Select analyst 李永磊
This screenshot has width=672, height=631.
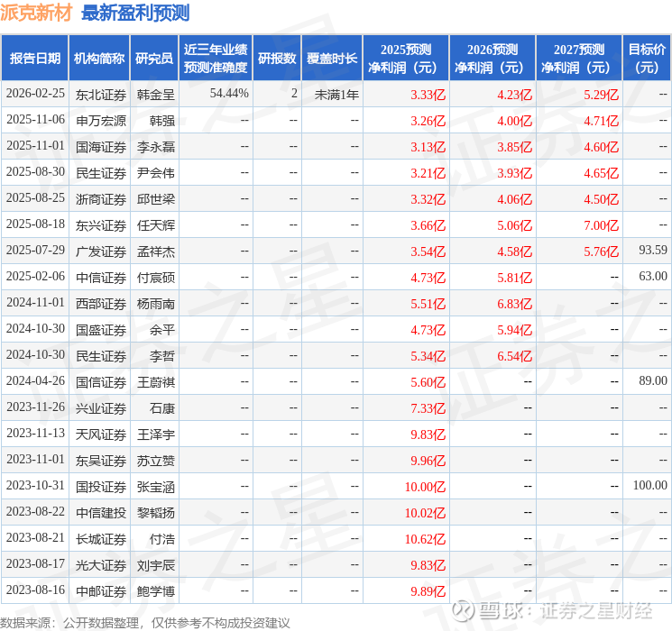point(156,147)
